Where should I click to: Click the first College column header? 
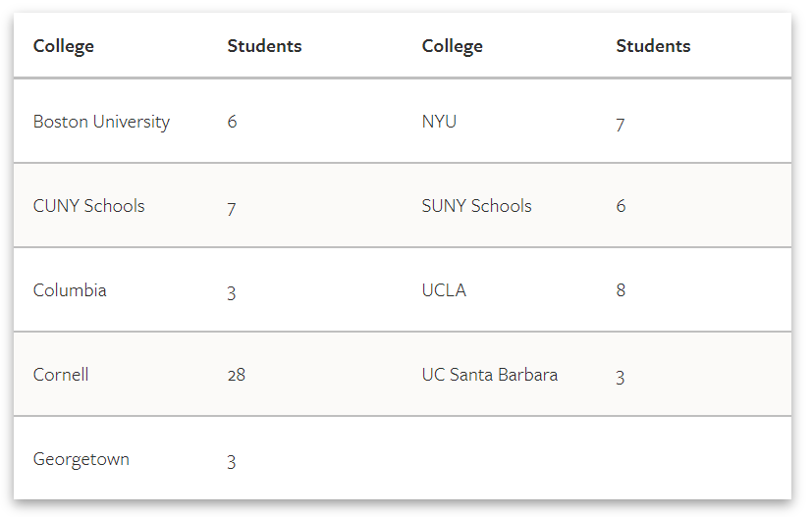(64, 46)
